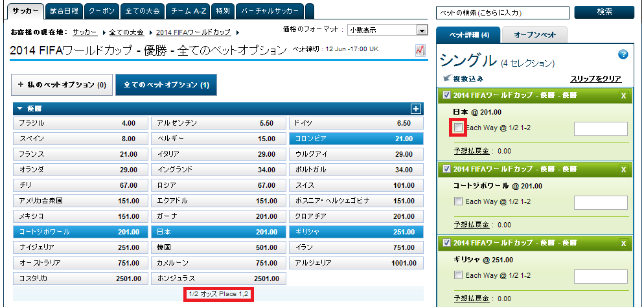This screenshot has width=644, height=307.
Task: Click the 複数込み arrow icon
Action: point(447,78)
